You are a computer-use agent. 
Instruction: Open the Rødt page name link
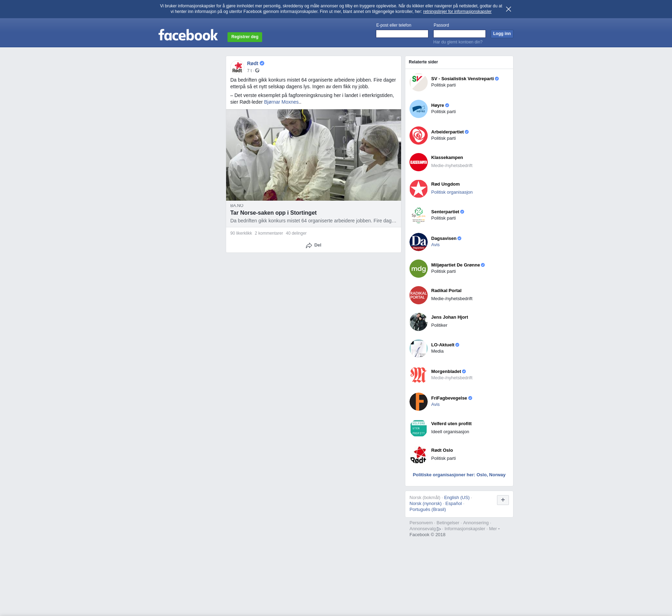pyautogui.click(x=253, y=63)
